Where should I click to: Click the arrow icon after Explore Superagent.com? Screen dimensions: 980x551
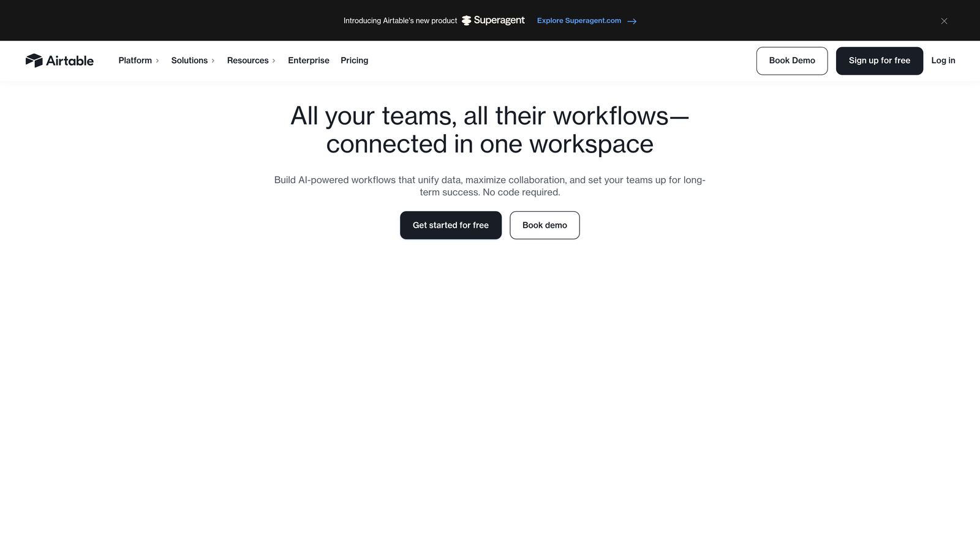click(x=631, y=21)
